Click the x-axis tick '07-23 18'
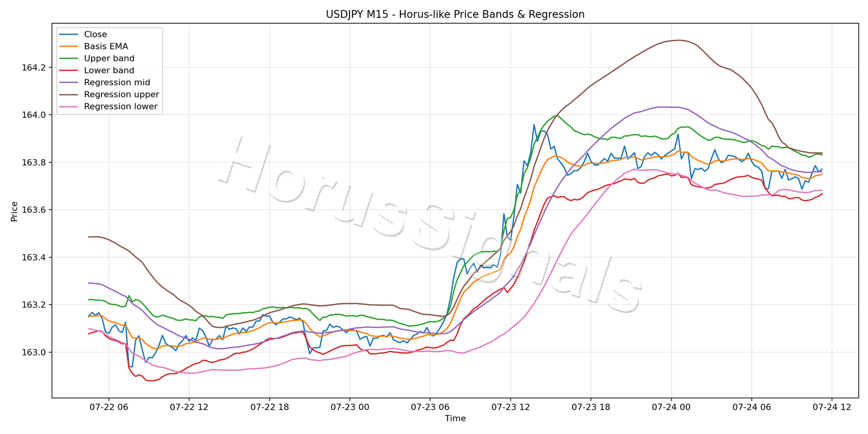The height and width of the screenshot is (434, 868). tap(591, 407)
